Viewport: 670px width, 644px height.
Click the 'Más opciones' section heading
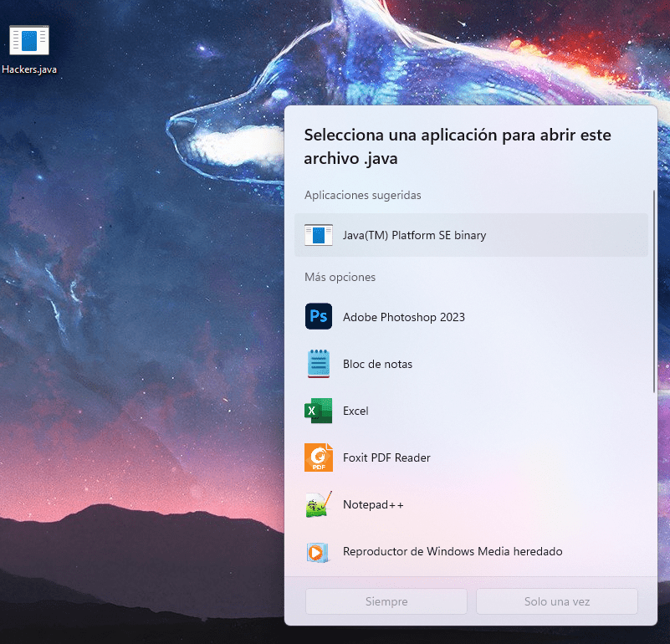tap(340, 277)
